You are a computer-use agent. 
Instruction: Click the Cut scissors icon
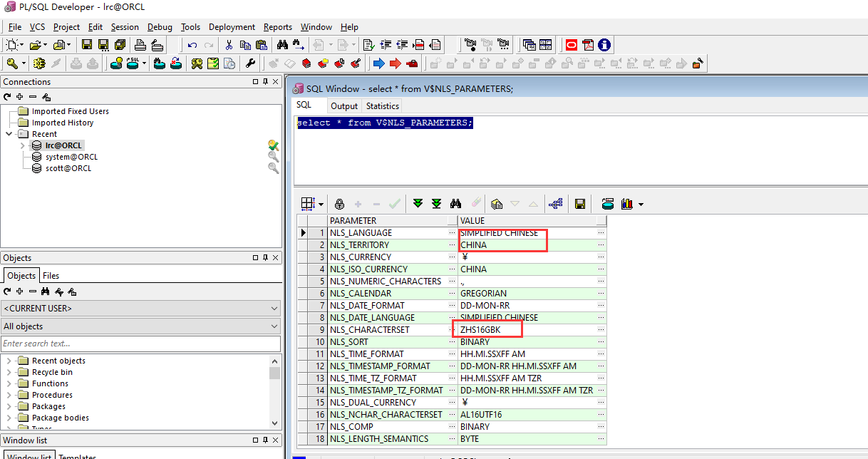(229, 45)
